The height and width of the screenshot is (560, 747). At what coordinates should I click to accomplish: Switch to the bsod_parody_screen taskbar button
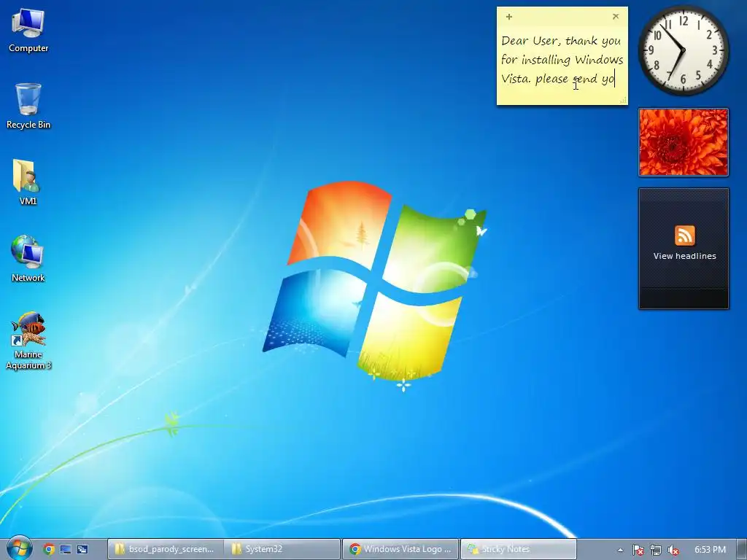(x=166, y=549)
